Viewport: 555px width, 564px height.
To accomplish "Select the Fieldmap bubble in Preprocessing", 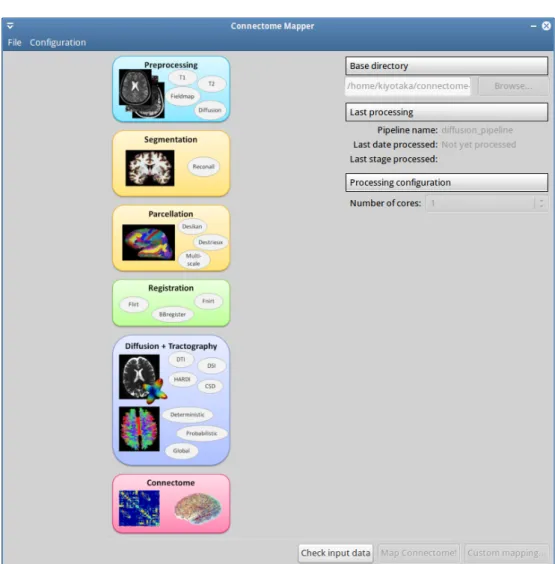I will tap(182, 96).
